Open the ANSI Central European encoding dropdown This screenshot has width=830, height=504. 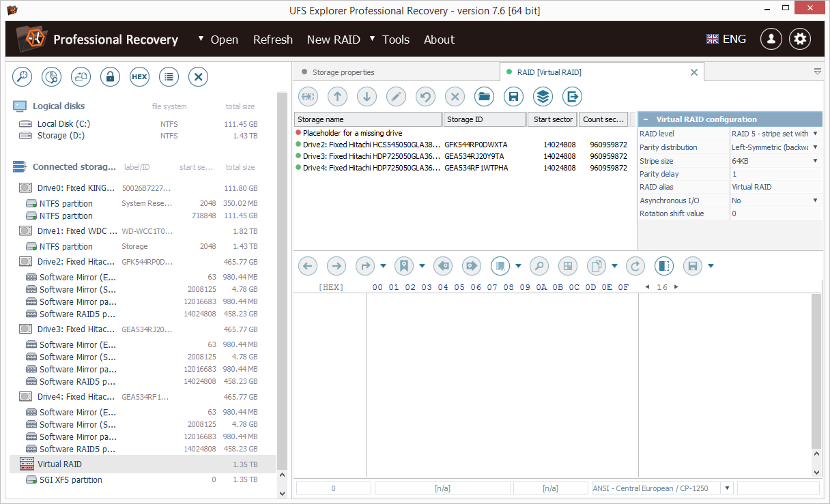pos(727,488)
